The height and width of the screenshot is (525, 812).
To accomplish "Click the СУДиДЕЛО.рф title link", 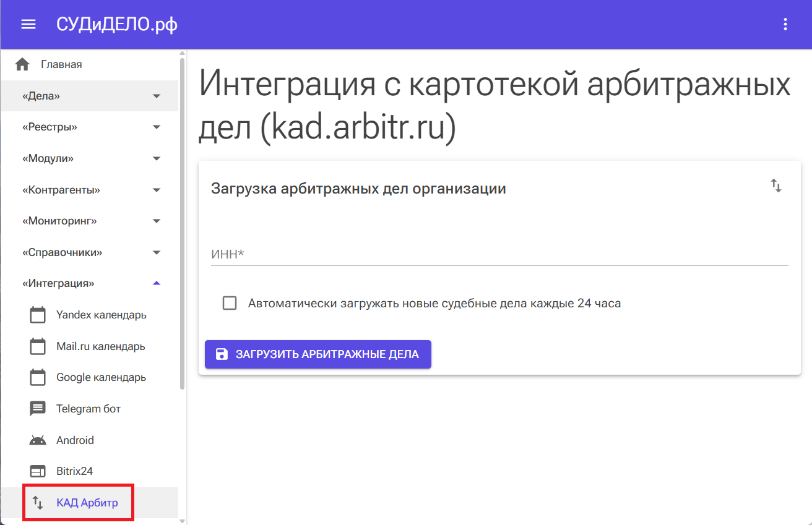I will [x=117, y=24].
